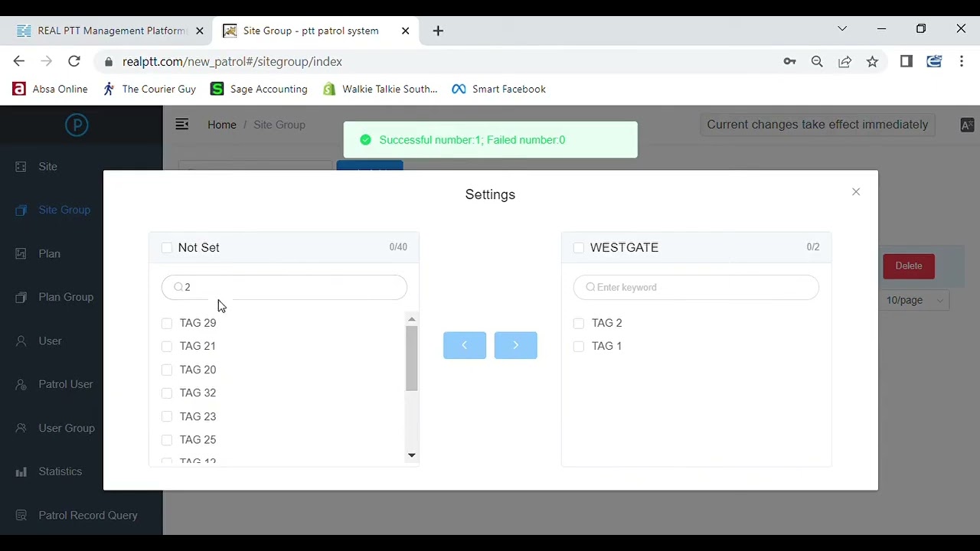Close the Site Group browser tab
This screenshot has height=551, width=980.
pyautogui.click(x=406, y=31)
